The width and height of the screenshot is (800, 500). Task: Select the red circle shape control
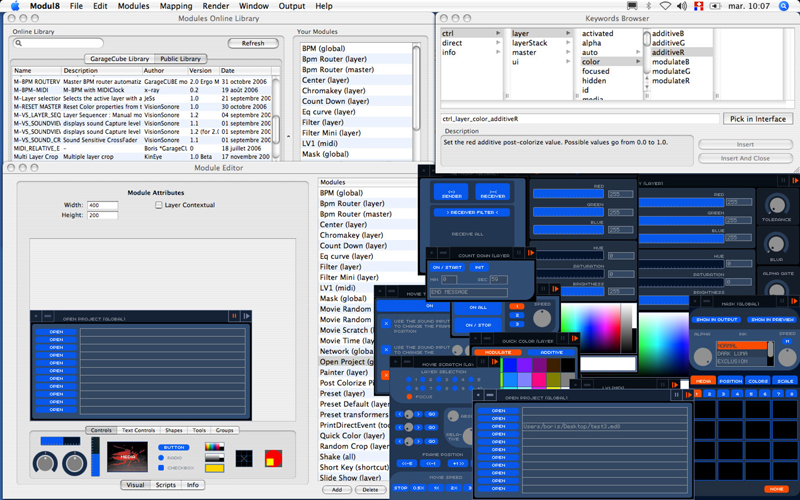click(273, 458)
